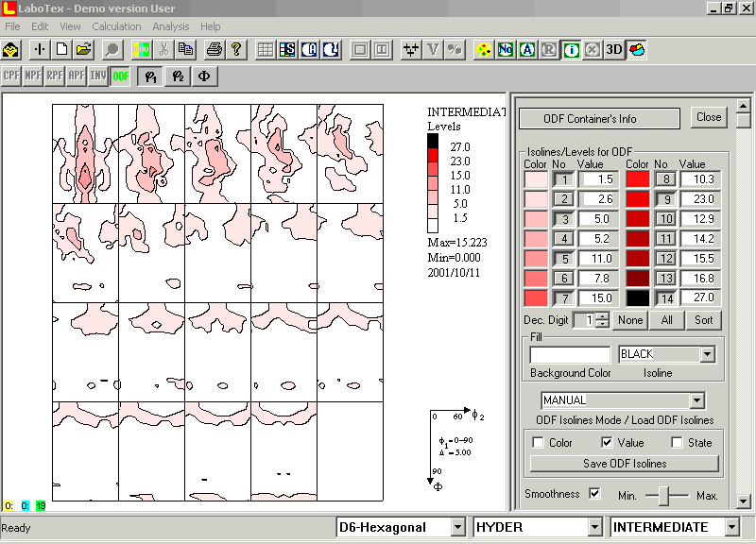Expand the MANUAL isolines mode dropdown
This screenshot has width=756, height=544.
tap(697, 400)
